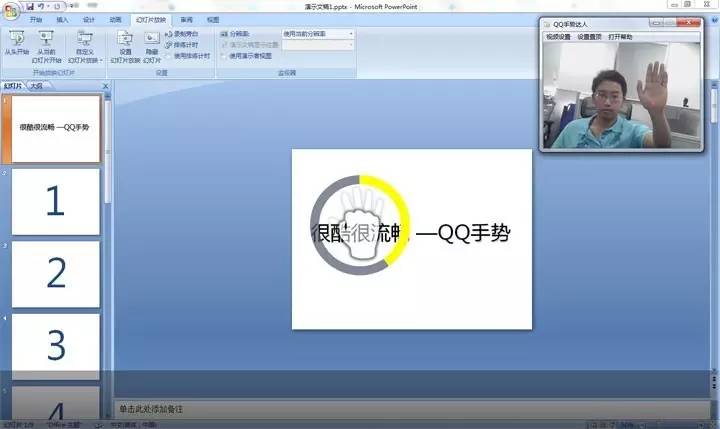Open the 分辨率 dropdown
The height and width of the screenshot is (429, 720).
(317, 34)
